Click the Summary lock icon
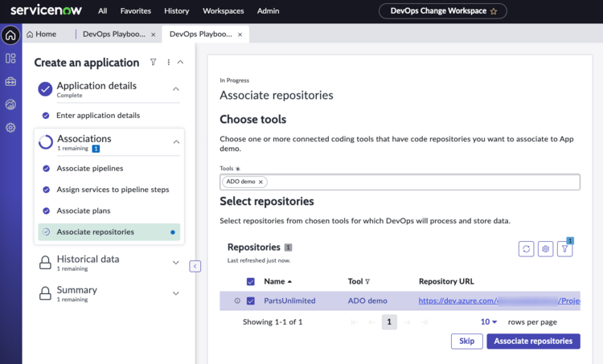The height and width of the screenshot is (364, 603). pyautogui.click(x=45, y=293)
